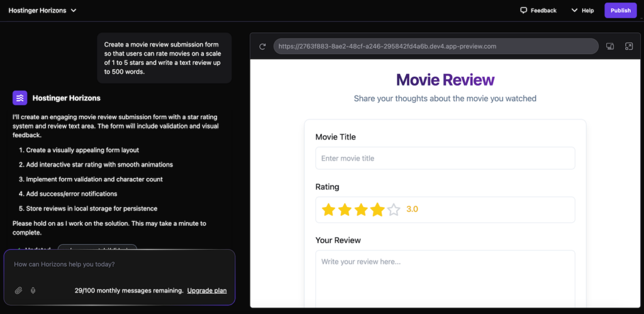Toggle the device preview icon
Viewport: 644px width, 314px height.
(x=609, y=46)
